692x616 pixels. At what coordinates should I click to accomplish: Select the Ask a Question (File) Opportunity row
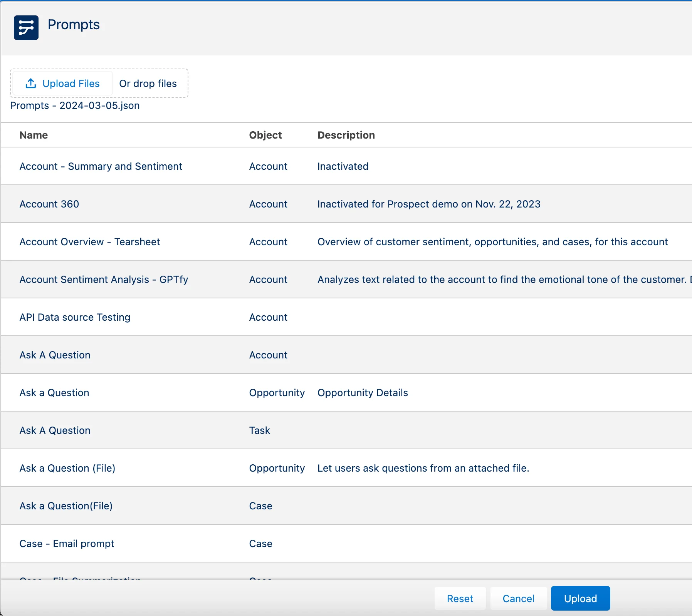[x=346, y=468]
